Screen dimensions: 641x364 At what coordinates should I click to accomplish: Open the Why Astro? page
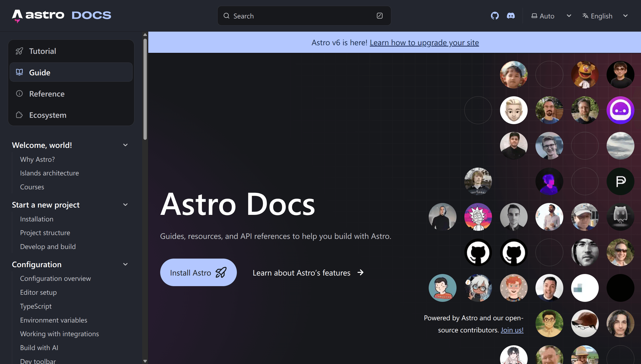[x=37, y=159]
